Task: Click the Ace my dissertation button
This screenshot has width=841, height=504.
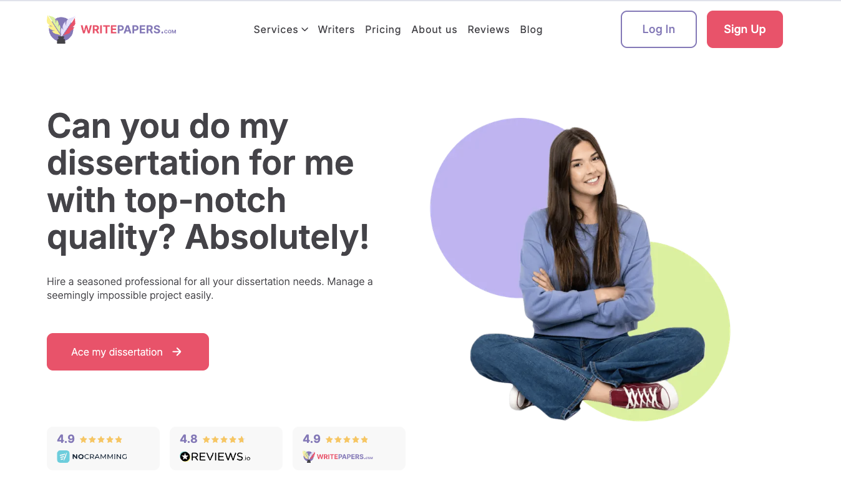Action: [x=128, y=352]
